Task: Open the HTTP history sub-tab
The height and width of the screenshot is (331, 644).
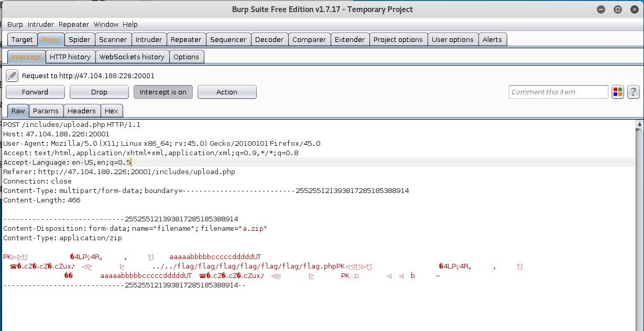Action: click(x=70, y=57)
